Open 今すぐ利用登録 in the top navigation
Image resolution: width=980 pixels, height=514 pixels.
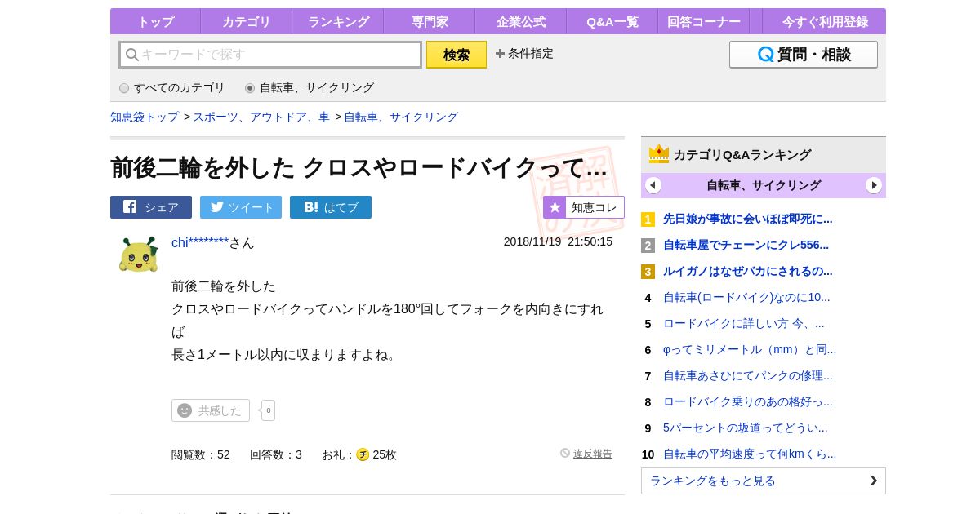coord(825,21)
